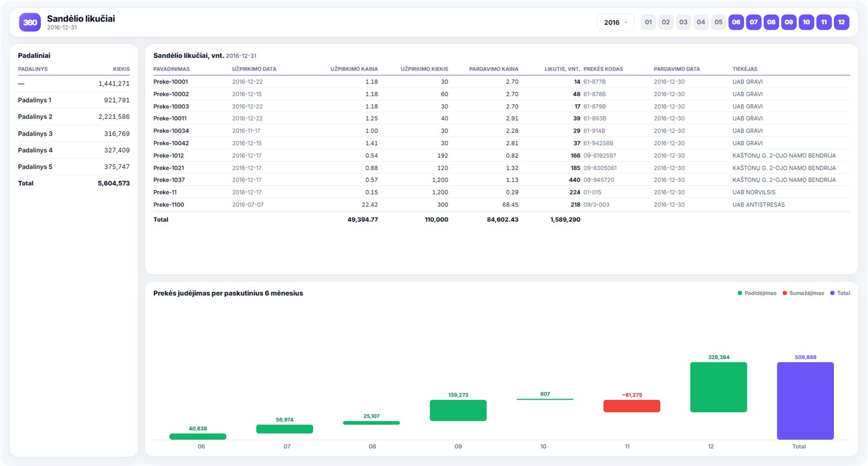Sort by UŽPIRKIMO DATA column header
This screenshot has height=466, width=868.
pyautogui.click(x=254, y=69)
